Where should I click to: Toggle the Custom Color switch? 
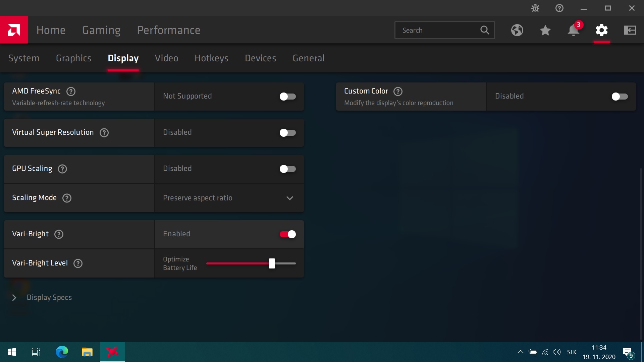619,97
